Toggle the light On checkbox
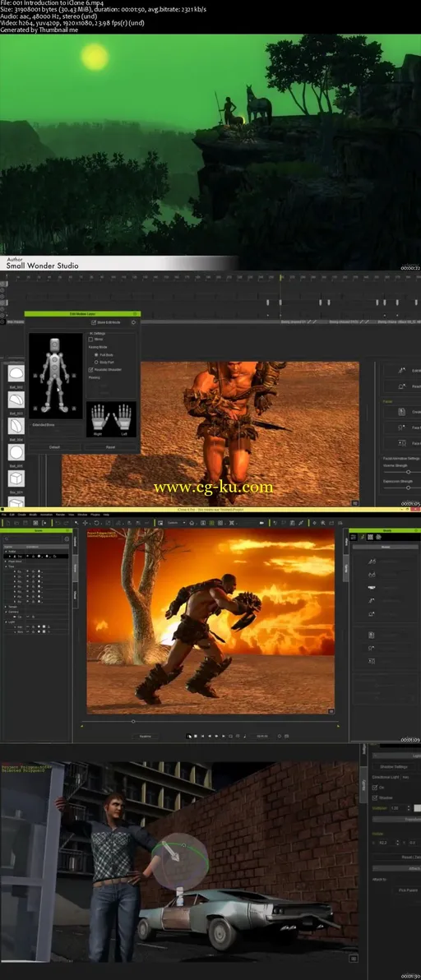421x980 pixels. pos(375,788)
